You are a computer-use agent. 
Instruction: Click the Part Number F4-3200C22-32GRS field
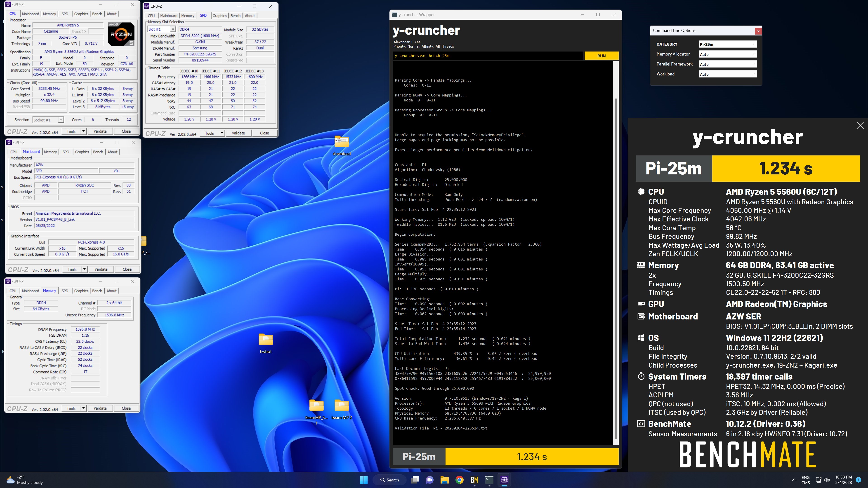[200, 54]
